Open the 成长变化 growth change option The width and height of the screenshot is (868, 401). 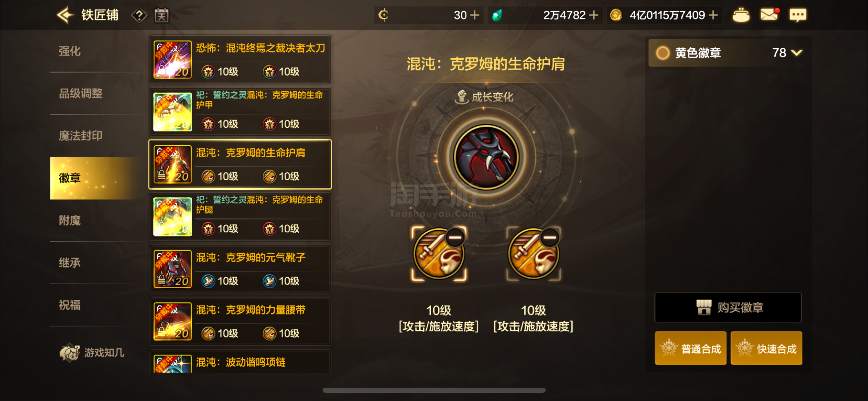[484, 97]
